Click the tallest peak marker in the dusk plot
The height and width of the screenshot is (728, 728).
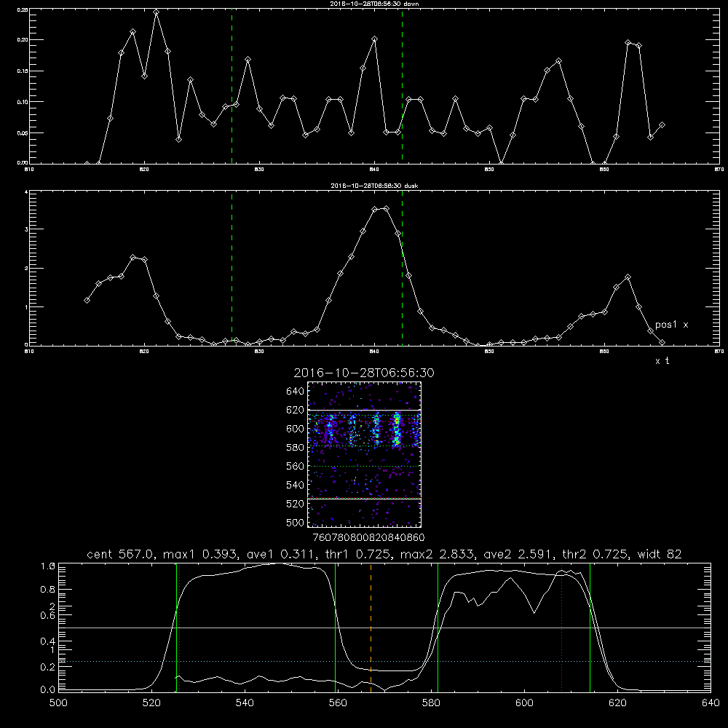click(x=386, y=208)
